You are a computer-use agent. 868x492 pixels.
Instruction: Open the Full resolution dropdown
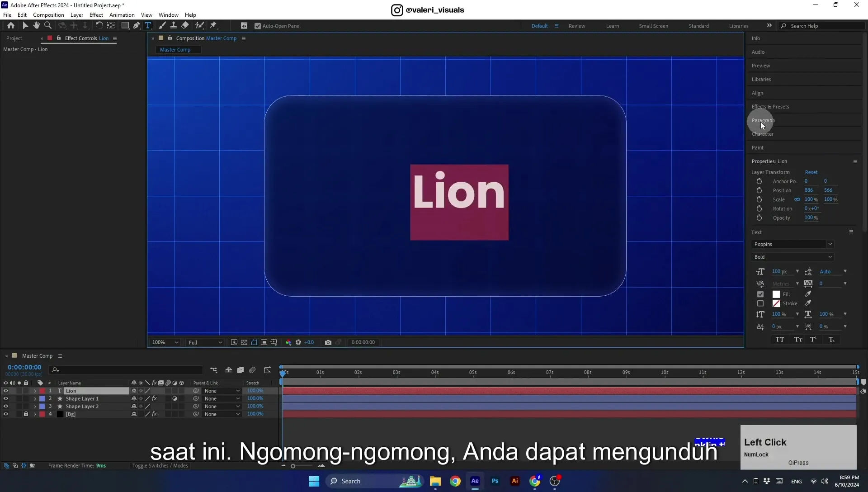205,342
